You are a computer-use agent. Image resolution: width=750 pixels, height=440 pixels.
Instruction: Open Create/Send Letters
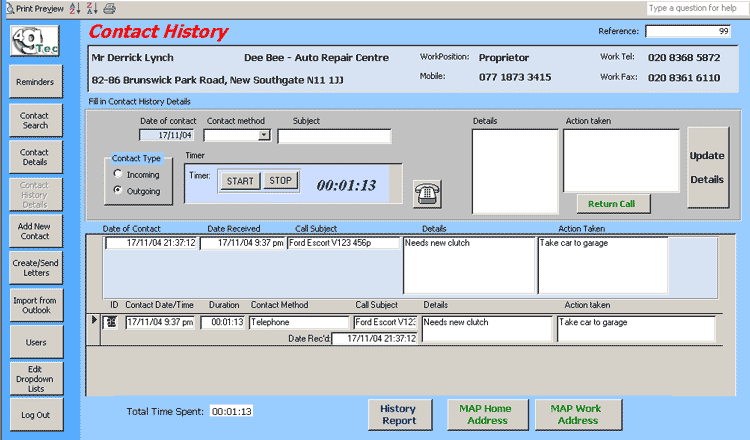point(36,268)
